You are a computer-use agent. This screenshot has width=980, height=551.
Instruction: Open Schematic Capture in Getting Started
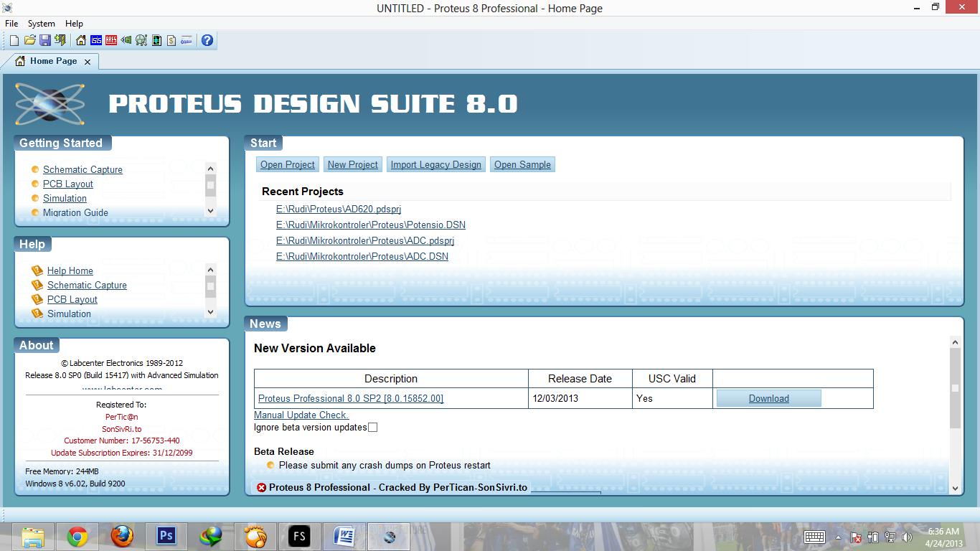point(83,169)
